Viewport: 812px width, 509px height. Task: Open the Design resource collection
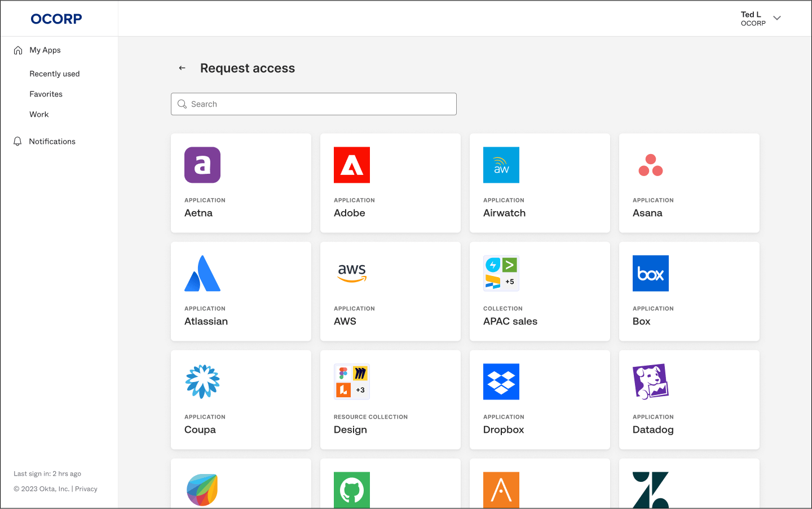click(390, 400)
